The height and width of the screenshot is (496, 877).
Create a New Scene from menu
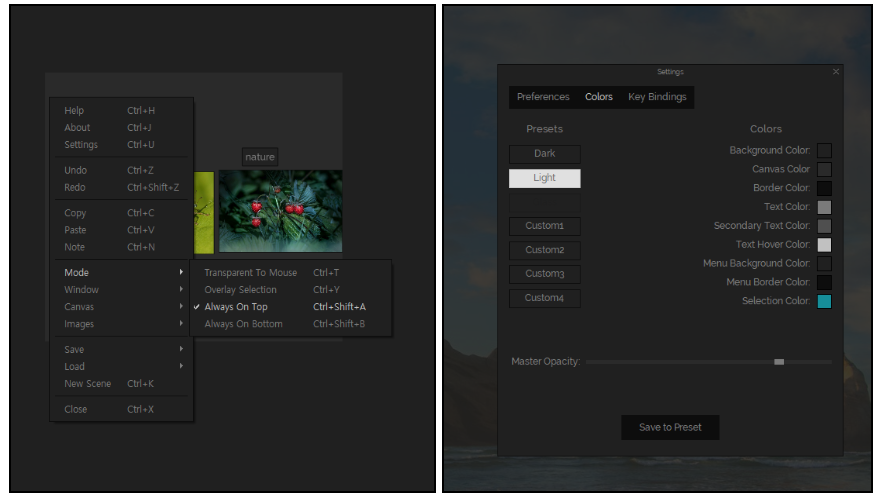pyautogui.click(x=121, y=384)
